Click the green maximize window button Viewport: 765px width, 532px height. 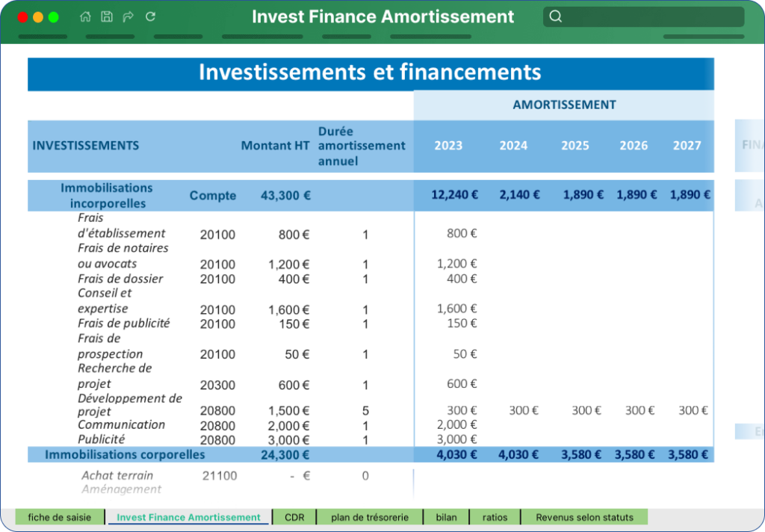click(54, 17)
